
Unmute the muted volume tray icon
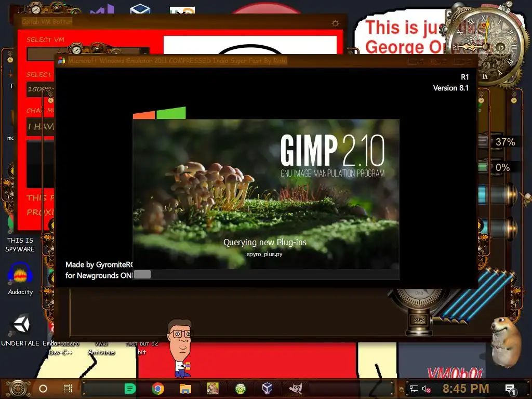click(426, 389)
